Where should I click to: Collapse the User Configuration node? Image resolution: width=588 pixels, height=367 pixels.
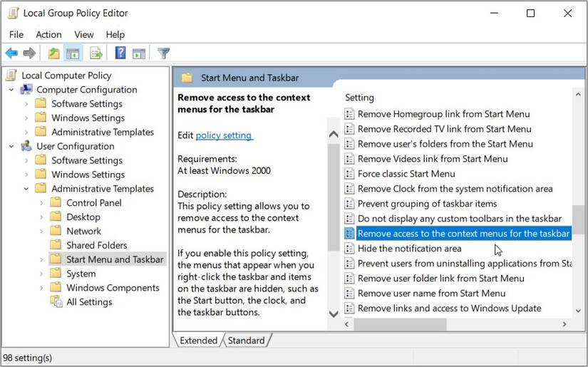coord(11,146)
